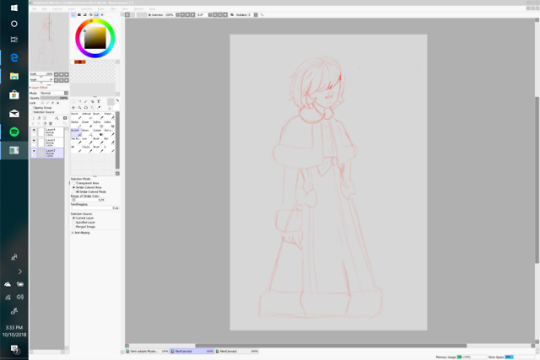Open Spotify from the taskbar

(x=14, y=132)
